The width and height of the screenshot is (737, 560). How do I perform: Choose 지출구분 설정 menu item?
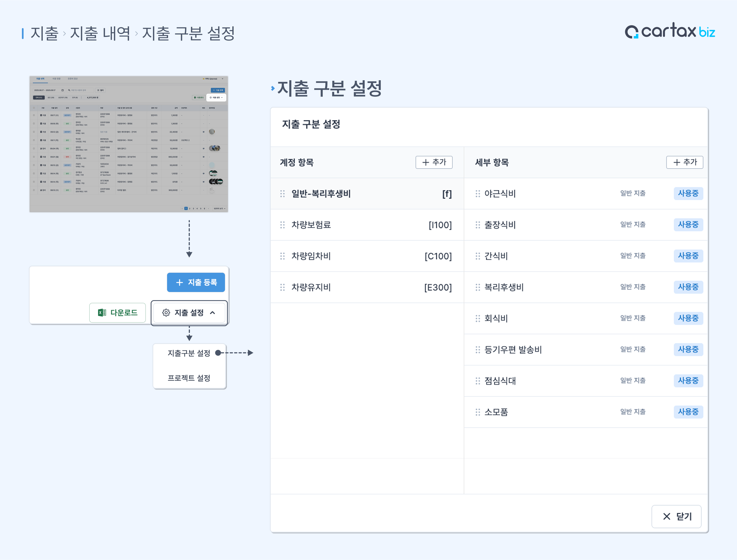pyautogui.click(x=189, y=353)
